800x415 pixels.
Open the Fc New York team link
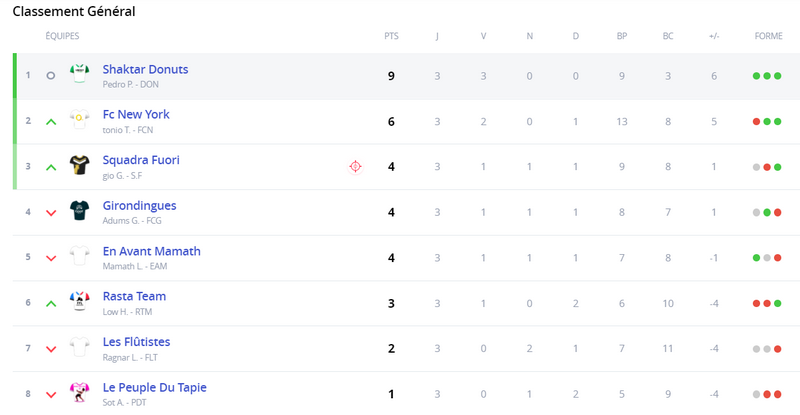(136, 114)
